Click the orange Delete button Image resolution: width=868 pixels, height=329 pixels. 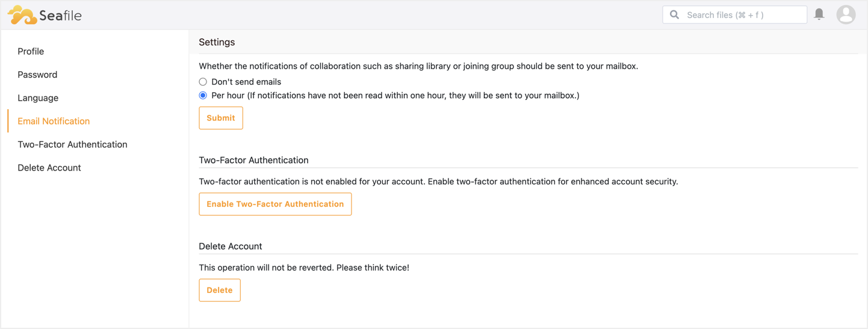click(x=220, y=290)
